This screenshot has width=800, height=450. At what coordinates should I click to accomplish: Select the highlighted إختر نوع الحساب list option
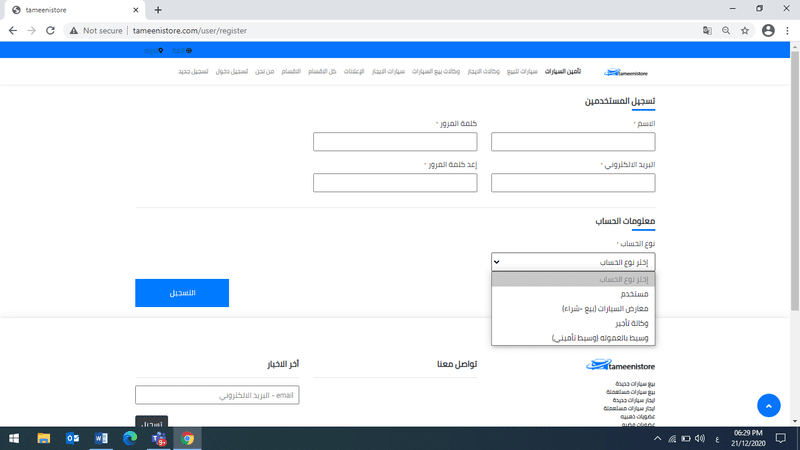point(573,279)
